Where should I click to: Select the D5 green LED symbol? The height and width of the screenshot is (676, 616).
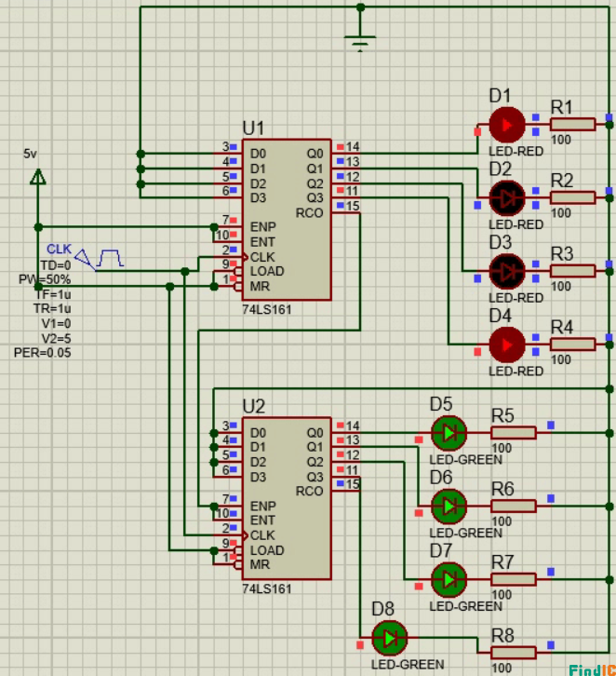coord(449,432)
